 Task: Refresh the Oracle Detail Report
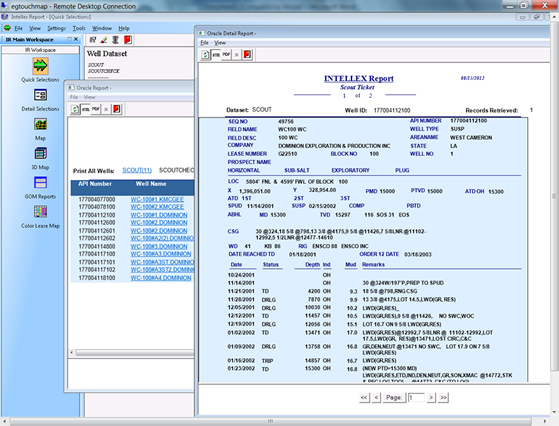point(205,55)
